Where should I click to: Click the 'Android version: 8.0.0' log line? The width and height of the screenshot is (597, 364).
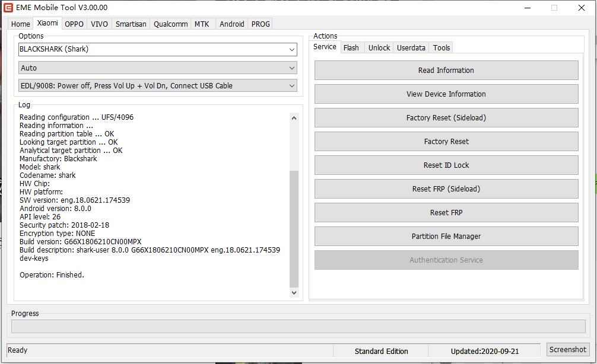coord(55,209)
